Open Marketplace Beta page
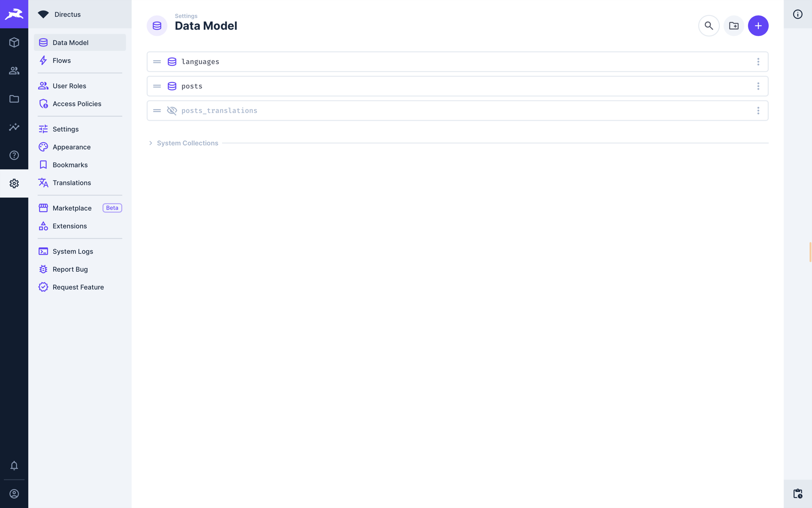 72,208
